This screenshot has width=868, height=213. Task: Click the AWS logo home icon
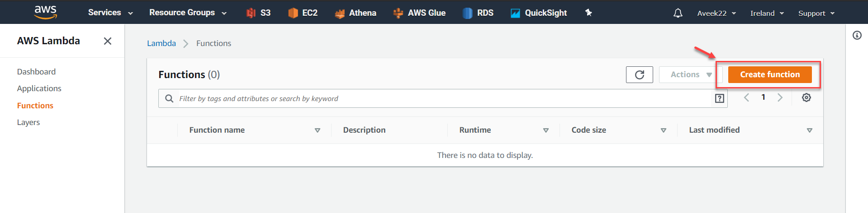46,12
